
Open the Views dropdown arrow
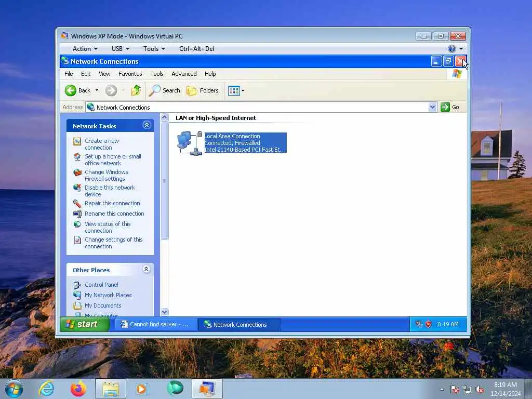(x=243, y=90)
